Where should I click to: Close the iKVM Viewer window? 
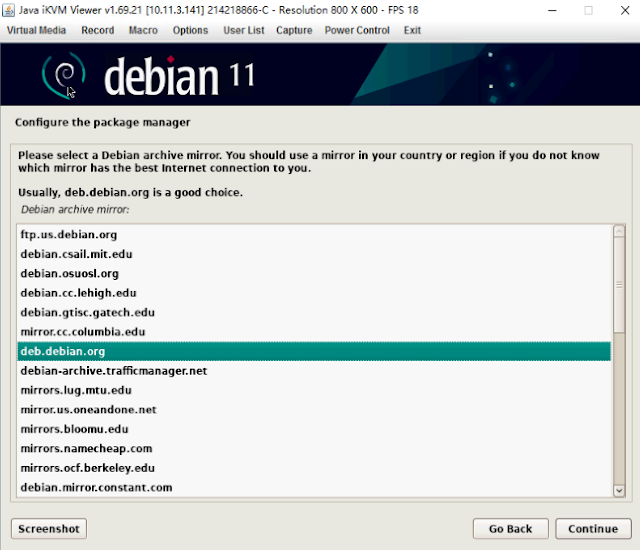[x=625, y=10]
